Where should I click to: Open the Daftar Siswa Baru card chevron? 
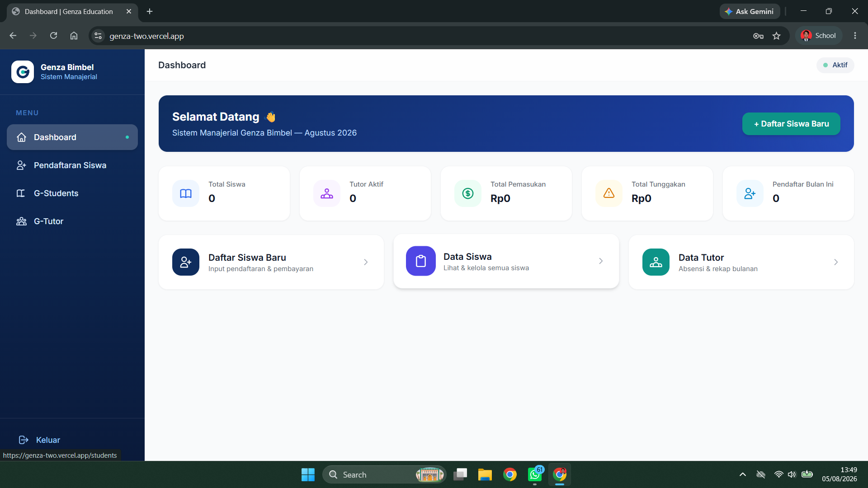click(x=366, y=262)
